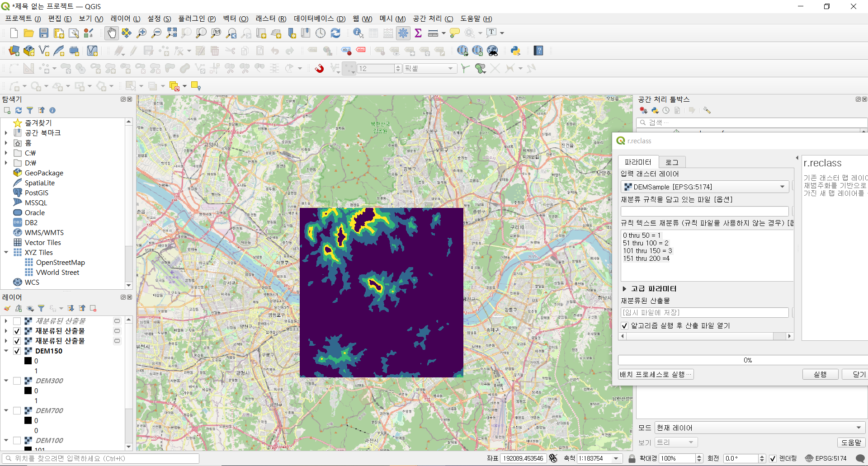Open the Statistical Summary sigma icon

pos(418,33)
